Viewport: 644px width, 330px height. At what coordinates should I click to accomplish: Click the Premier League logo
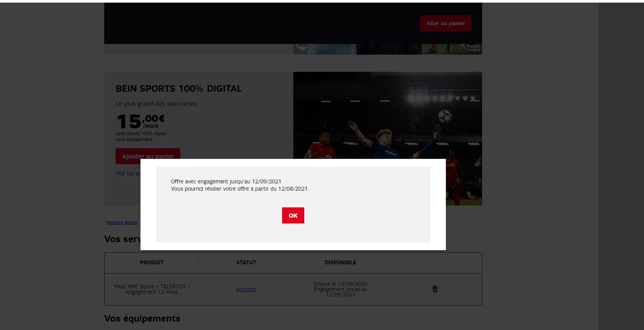click(470, 49)
